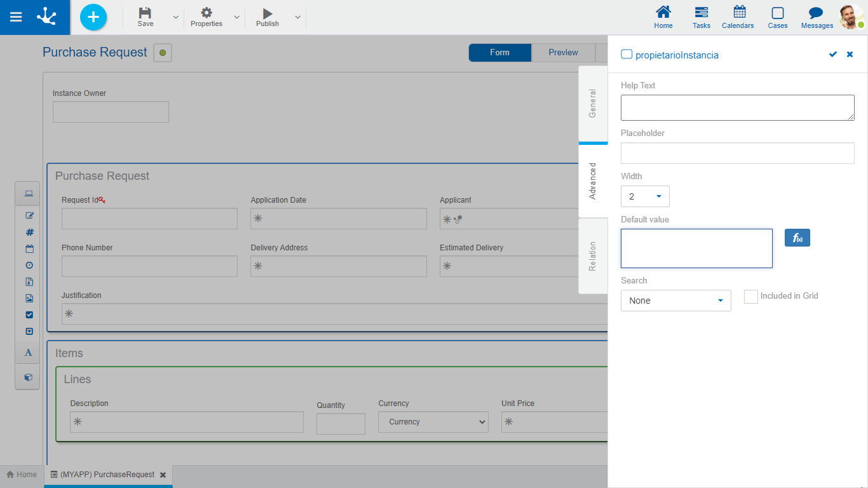This screenshot has width=868, height=488.
Task: Select the number hash field tool
Action: point(29,232)
